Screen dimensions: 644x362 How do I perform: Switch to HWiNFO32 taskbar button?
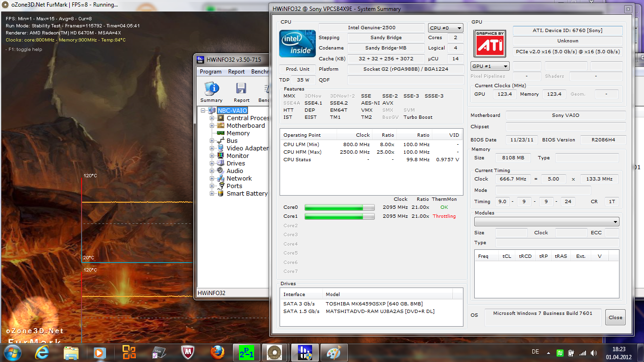(x=305, y=352)
